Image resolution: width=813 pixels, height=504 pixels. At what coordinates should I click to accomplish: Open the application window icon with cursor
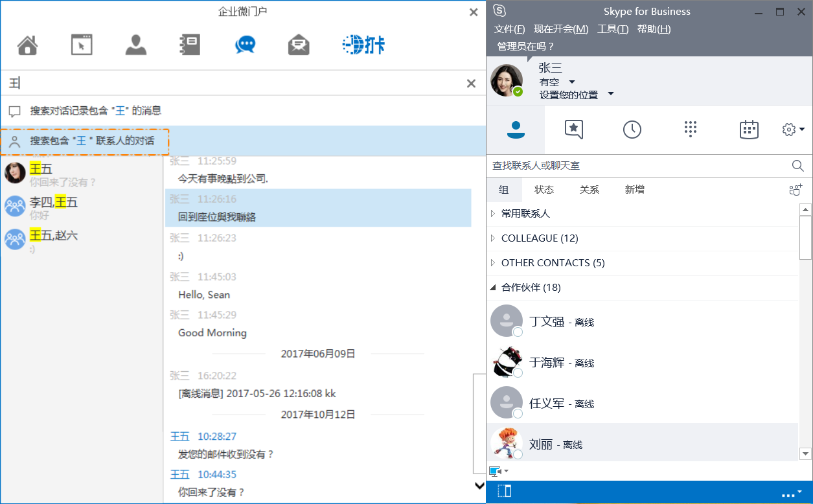click(x=82, y=45)
